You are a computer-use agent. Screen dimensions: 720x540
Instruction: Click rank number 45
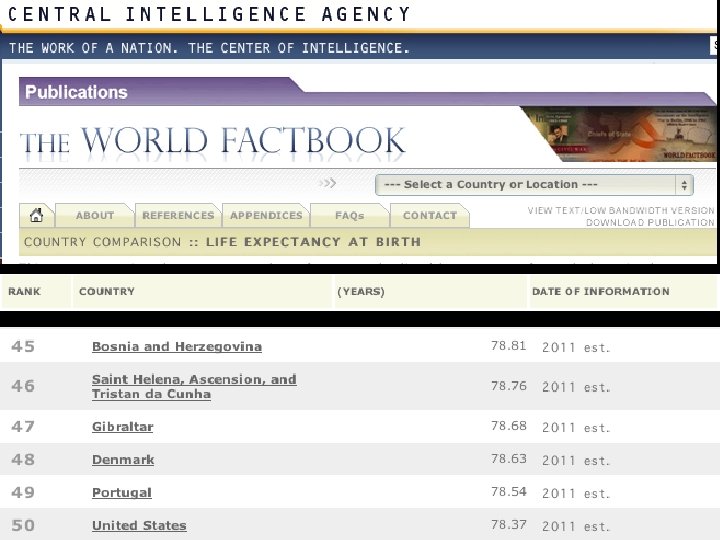pyautogui.click(x=23, y=346)
